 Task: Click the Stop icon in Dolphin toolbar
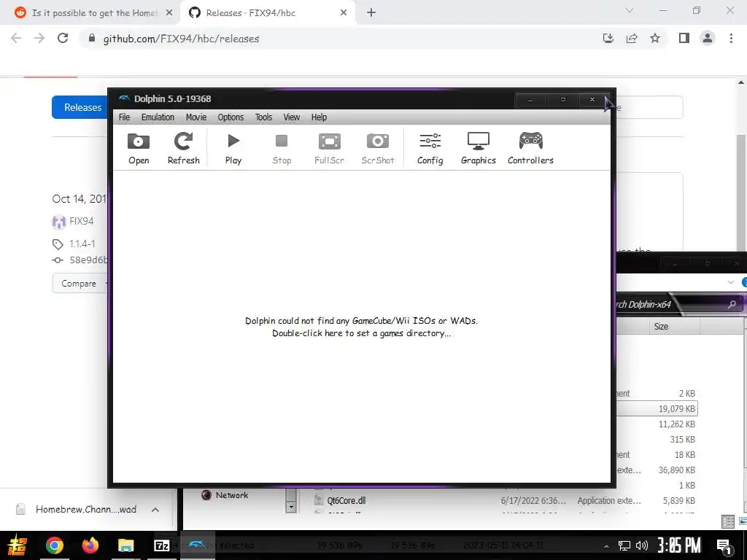282,148
